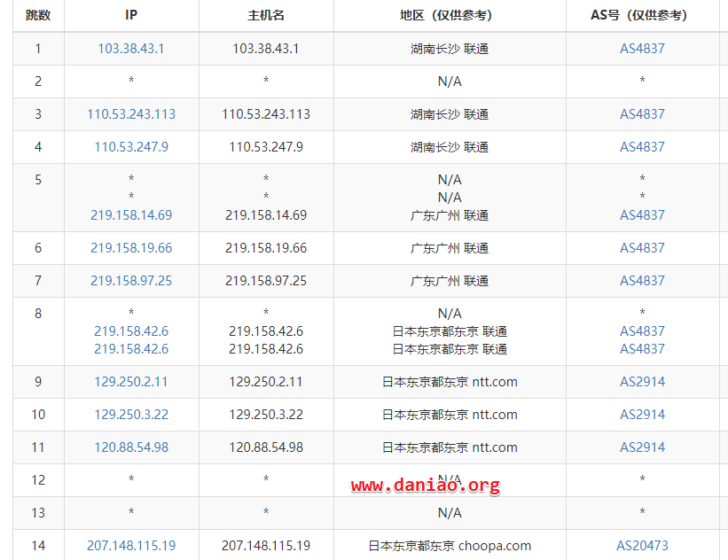
Task: Select hostname cell 219.158.14.69
Action: pyautogui.click(x=265, y=215)
